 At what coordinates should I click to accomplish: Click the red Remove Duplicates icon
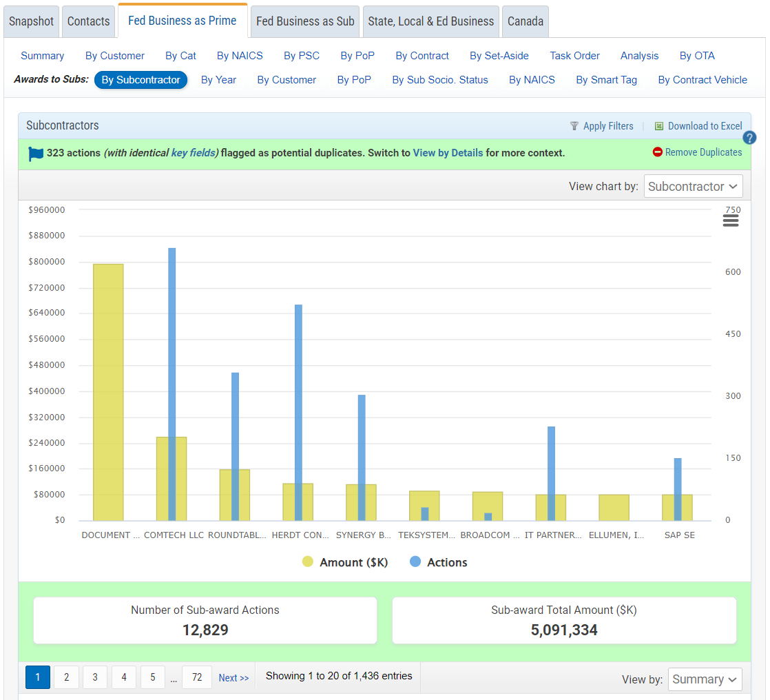[657, 152]
